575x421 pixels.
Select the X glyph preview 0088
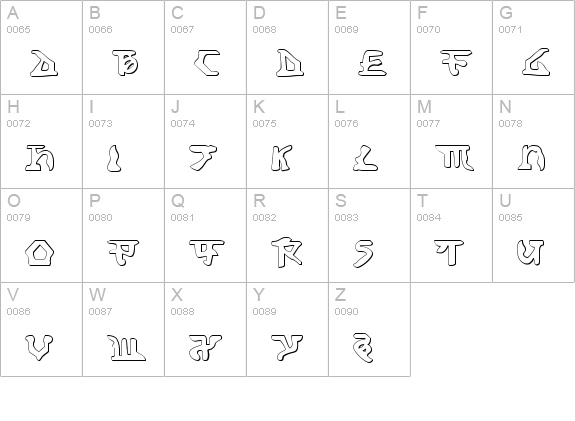205,347
